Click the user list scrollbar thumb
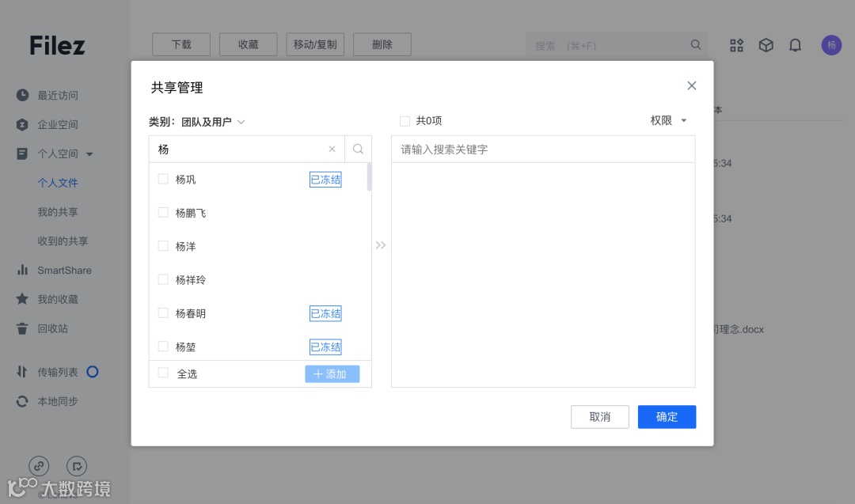Viewport: 855px width, 504px height. (369, 177)
